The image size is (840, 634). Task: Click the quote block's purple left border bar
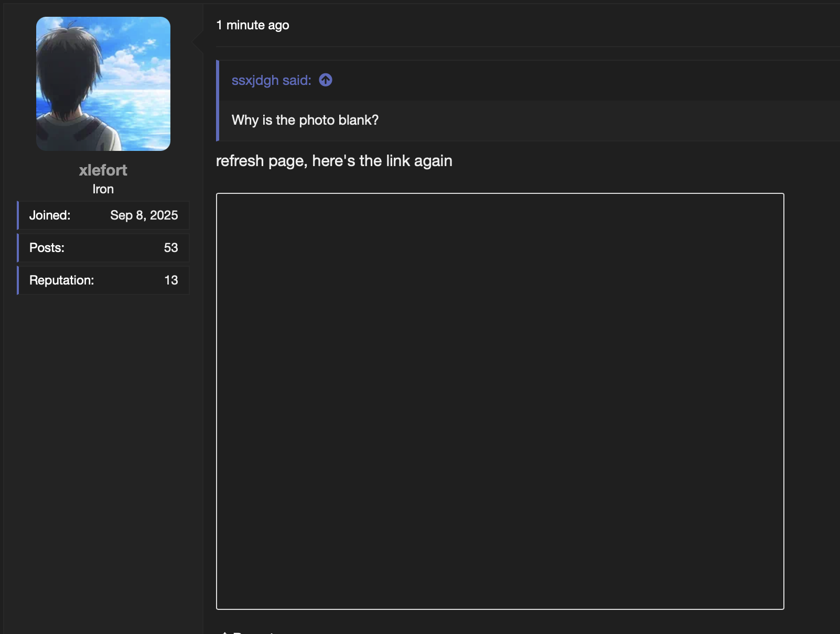tap(218, 101)
